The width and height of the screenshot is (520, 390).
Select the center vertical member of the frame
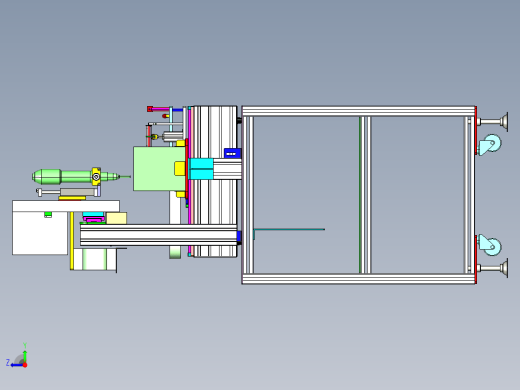point(365,195)
